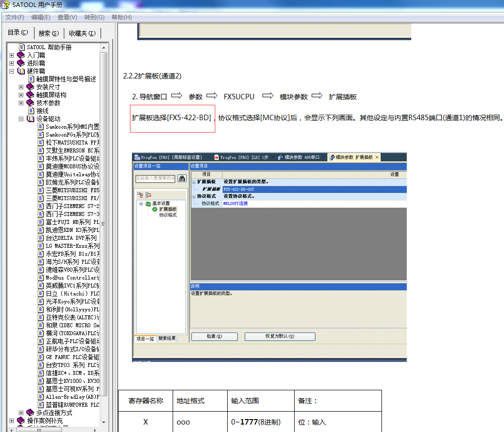Click the page icon beside 接线
Screen dimensions: 504x432
[x=31, y=111]
